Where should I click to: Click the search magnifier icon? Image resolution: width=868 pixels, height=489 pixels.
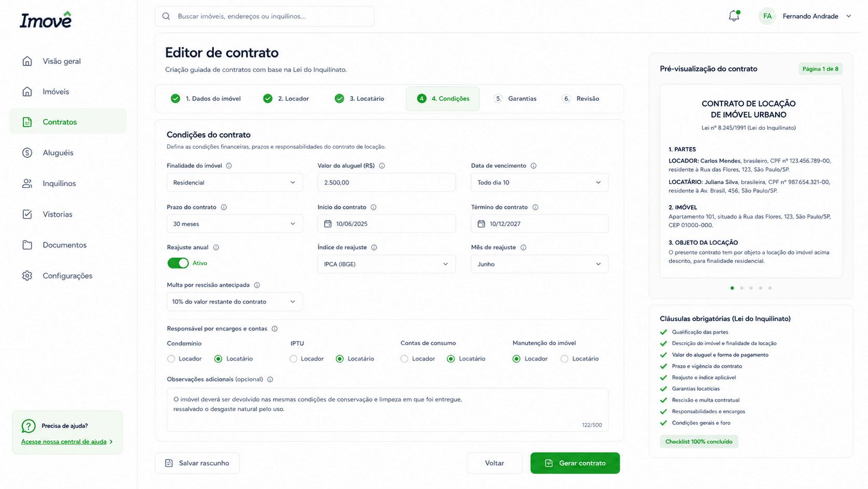click(166, 16)
